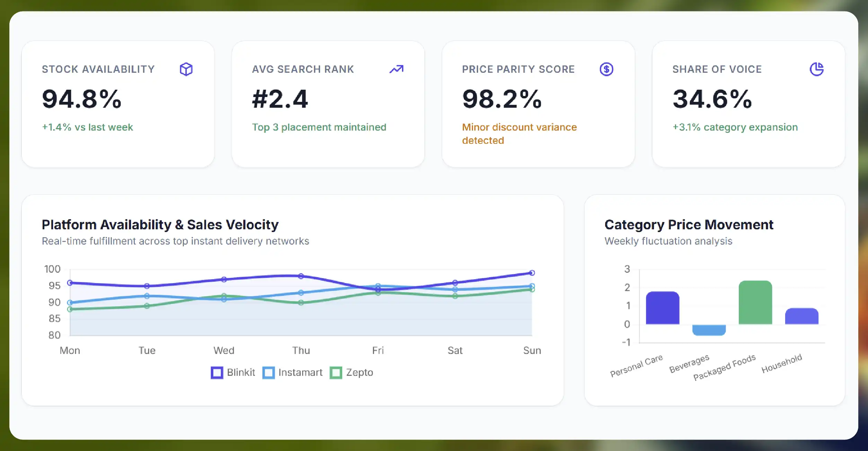
Task: Click the 94.8% stock availability value
Action: pos(82,99)
